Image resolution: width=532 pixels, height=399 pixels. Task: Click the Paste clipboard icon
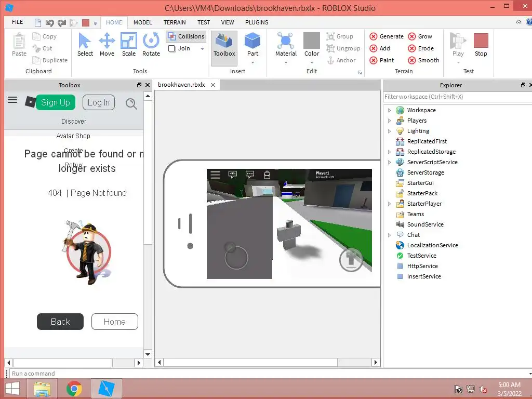tap(19, 45)
